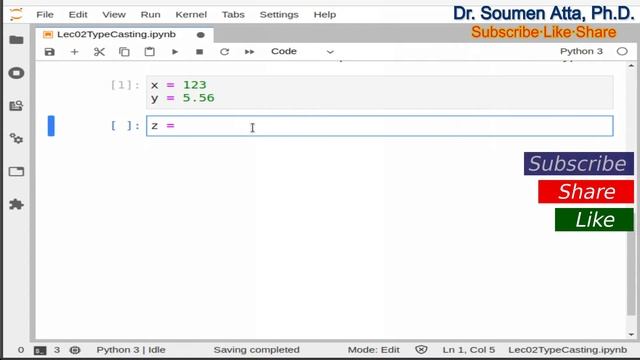Save the notebook with the disk icon
640x360 pixels.
pos(49,52)
